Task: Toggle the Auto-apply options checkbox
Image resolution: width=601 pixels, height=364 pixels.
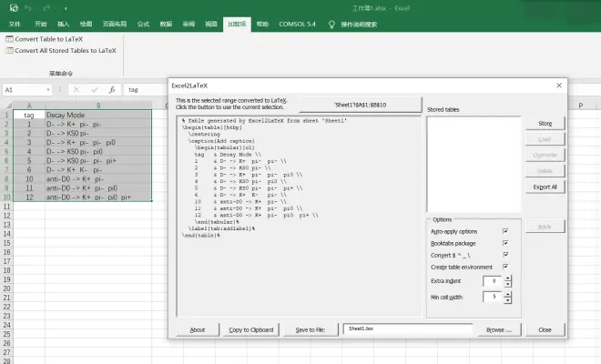Action: (505, 231)
